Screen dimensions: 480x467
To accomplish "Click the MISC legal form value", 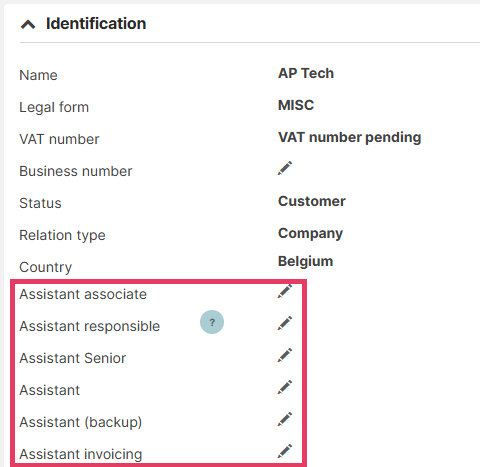I will pyautogui.click(x=296, y=105).
